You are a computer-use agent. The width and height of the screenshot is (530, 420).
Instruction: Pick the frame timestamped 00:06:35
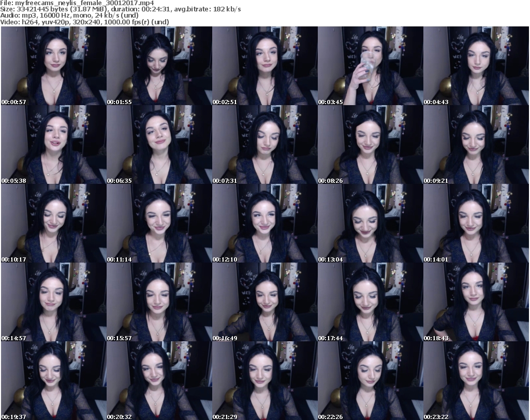click(159, 144)
